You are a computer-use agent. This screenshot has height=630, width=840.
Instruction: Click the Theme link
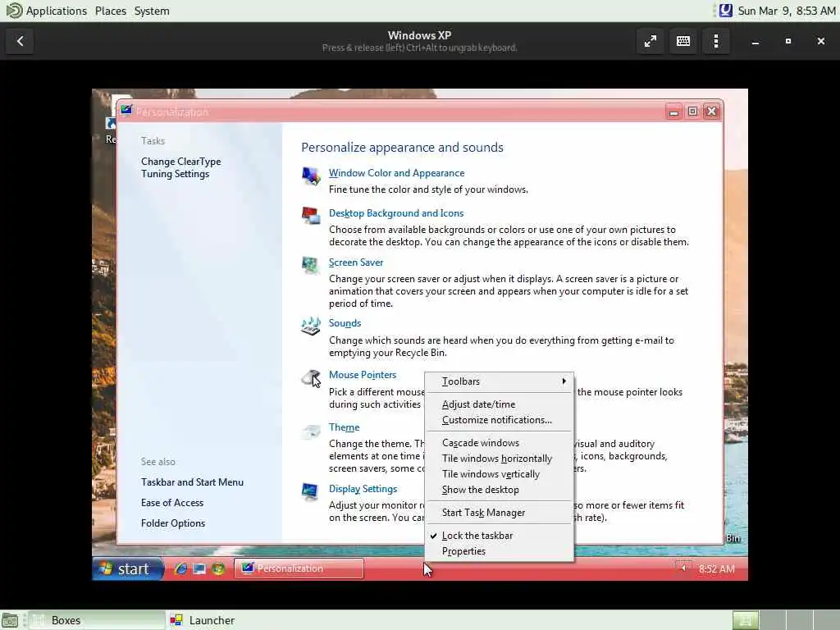pyautogui.click(x=344, y=427)
